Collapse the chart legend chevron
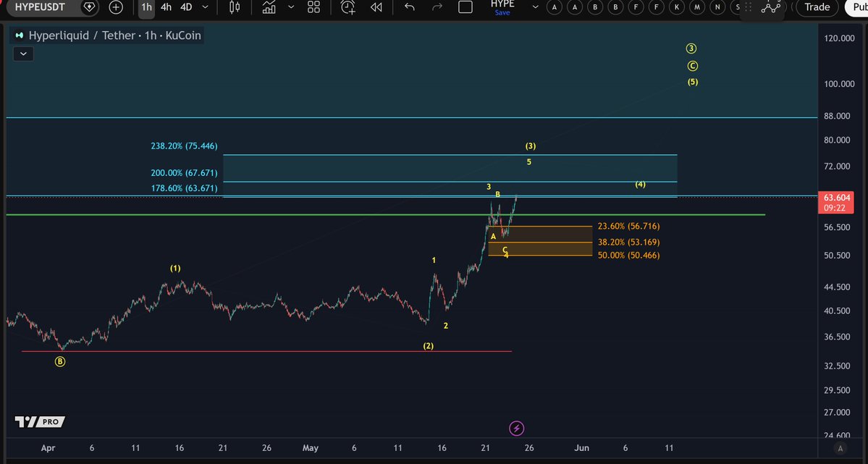Image resolution: width=868 pixels, height=464 pixels. (23, 54)
